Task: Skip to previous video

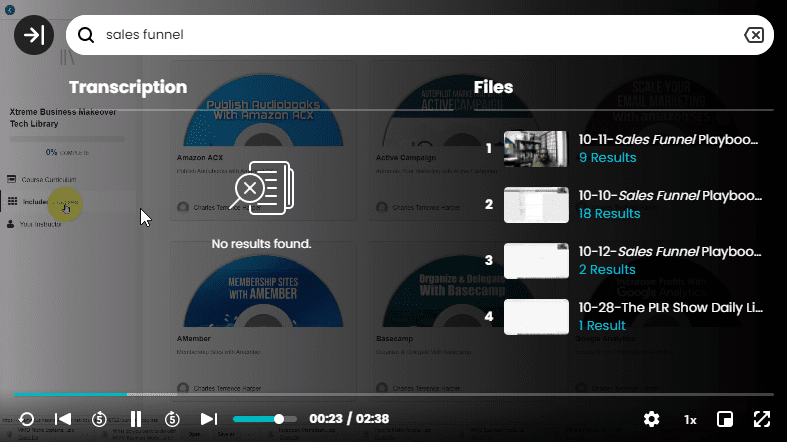Action: pos(63,419)
